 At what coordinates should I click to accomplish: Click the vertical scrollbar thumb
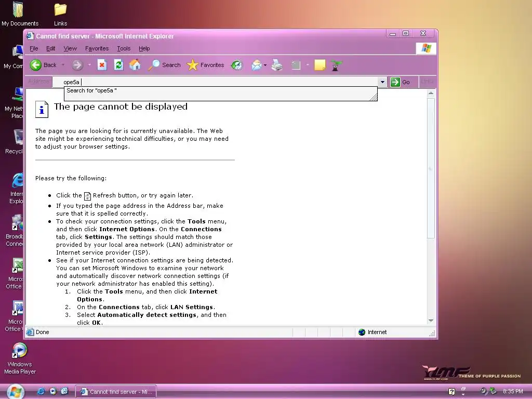431,168
